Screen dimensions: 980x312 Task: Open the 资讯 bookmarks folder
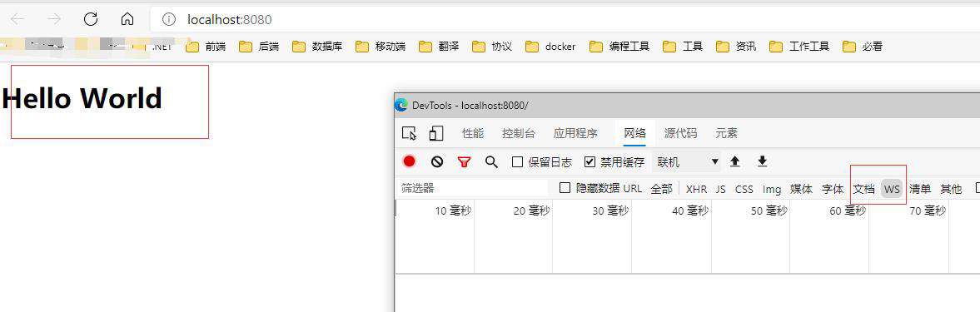pyautogui.click(x=736, y=47)
